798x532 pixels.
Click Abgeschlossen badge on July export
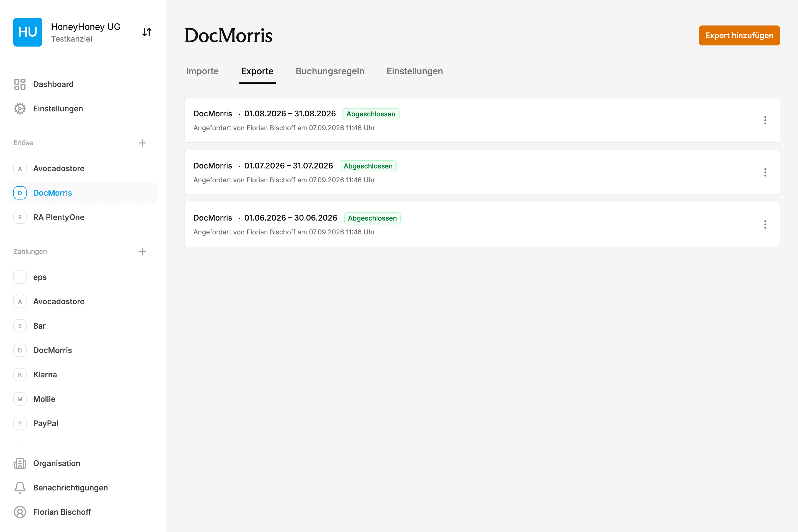point(368,166)
